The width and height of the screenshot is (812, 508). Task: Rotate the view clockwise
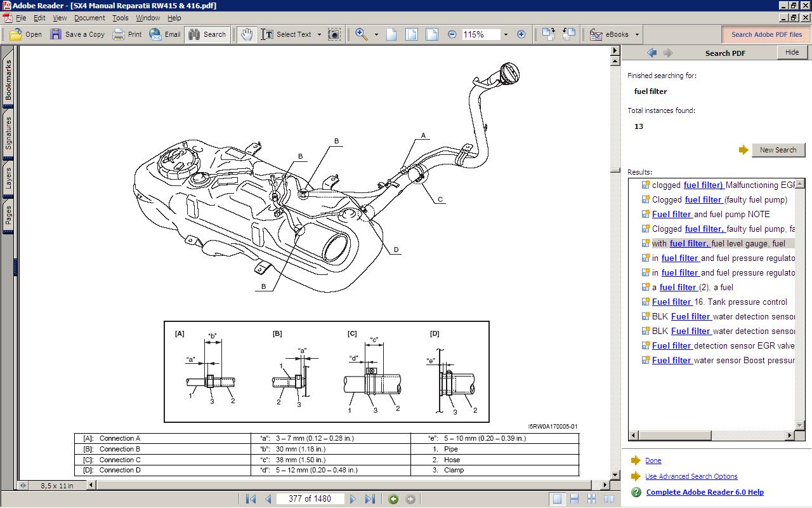pyautogui.click(x=549, y=34)
